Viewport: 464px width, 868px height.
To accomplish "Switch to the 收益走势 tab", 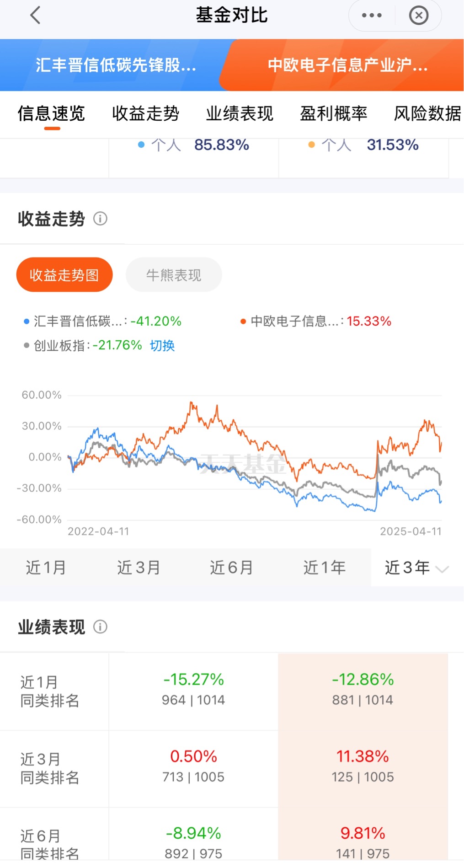I will tap(145, 113).
